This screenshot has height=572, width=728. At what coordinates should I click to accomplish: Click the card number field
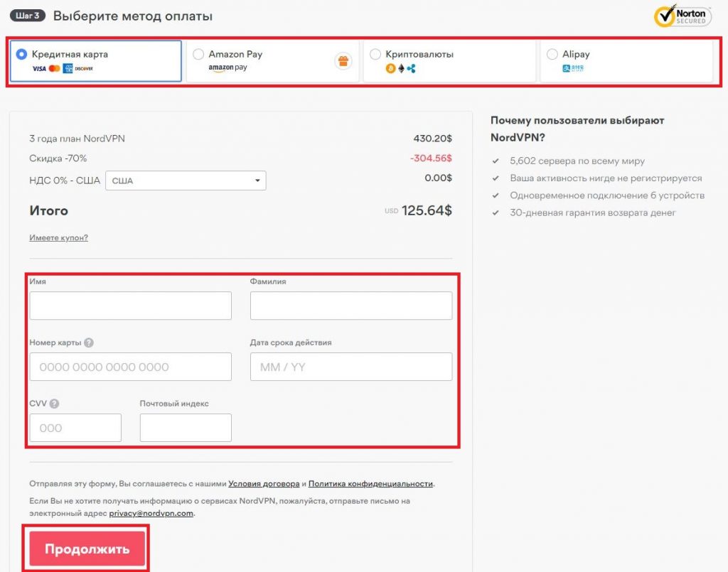coord(131,367)
